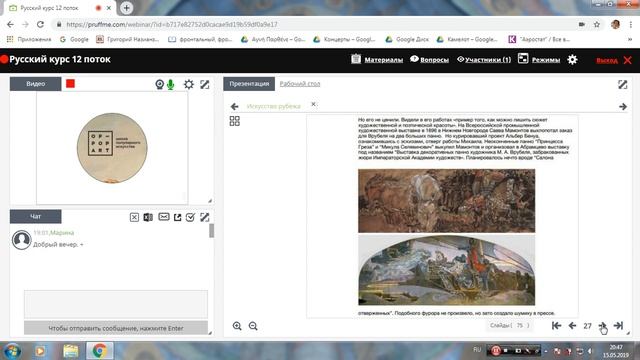The width and height of the screenshot is (640, 360).
Task: Open webinar settings gear in top bar
Action: (572, 60)
